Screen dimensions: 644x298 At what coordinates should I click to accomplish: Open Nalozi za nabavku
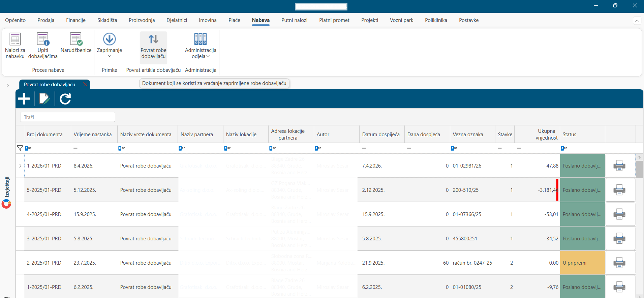point(15,46)
